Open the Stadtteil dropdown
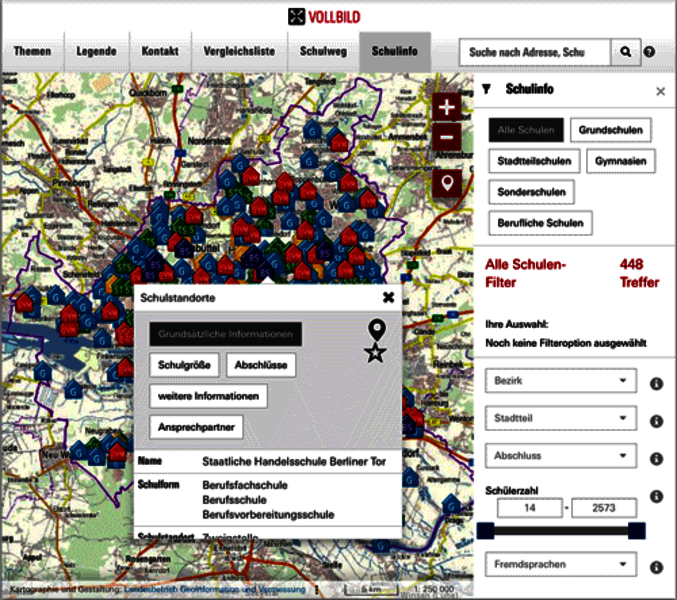677x600 pixels. click(560, 419)
